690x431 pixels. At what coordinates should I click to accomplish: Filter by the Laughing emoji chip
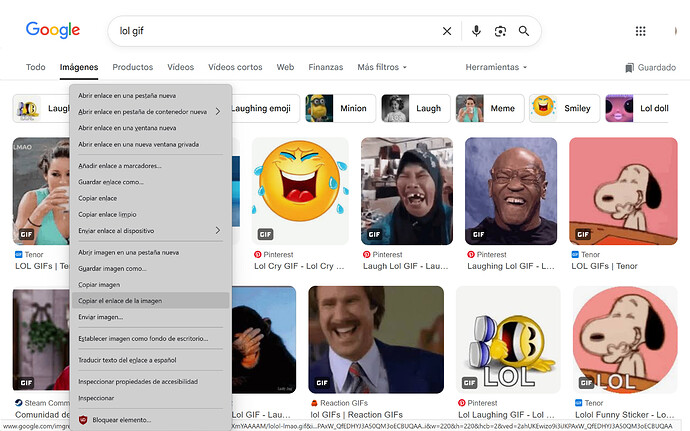coord(265,108)
